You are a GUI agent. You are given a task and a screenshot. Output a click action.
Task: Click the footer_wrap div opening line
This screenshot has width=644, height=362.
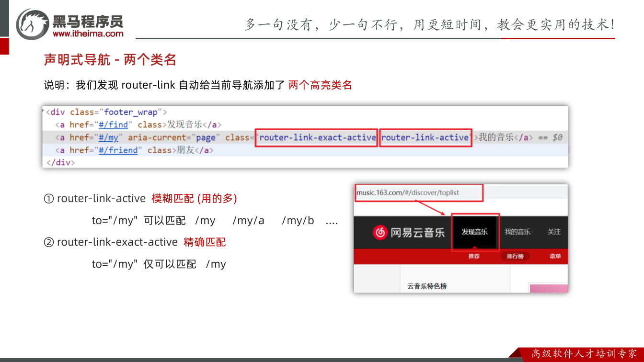106,112
